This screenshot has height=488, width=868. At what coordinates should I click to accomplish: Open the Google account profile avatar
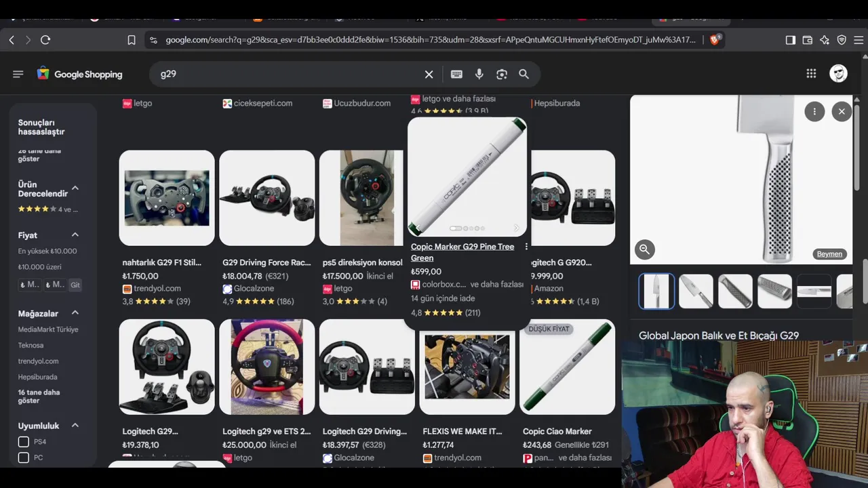coord(839,74)
